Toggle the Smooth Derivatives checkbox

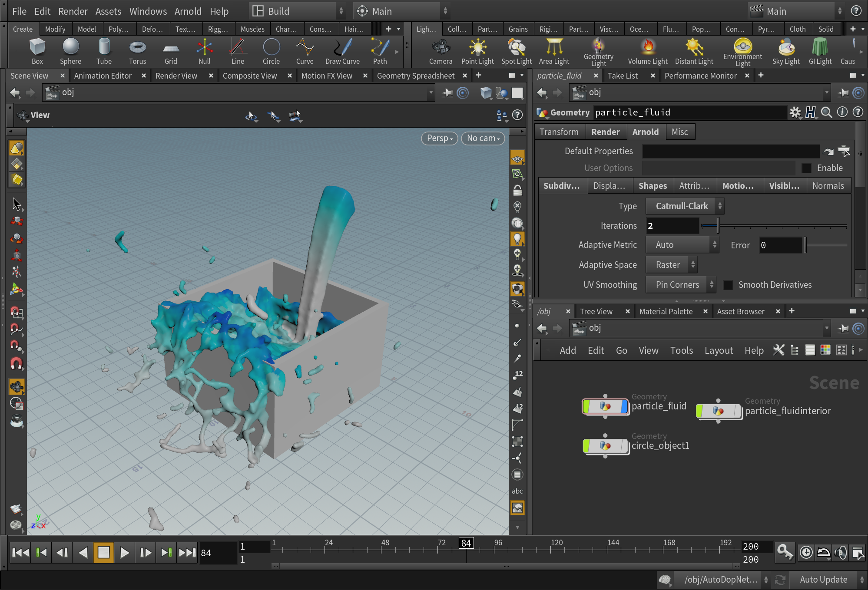[728, 285]
